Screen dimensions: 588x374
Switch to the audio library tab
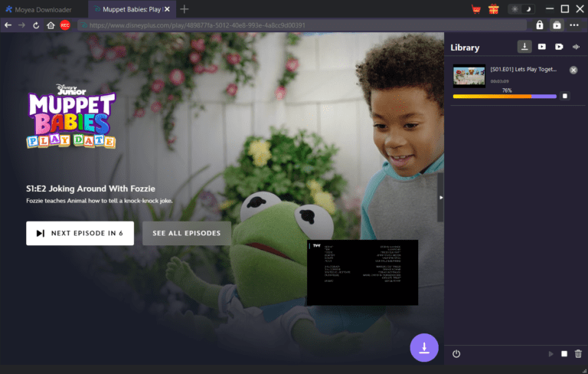(576, 47)
